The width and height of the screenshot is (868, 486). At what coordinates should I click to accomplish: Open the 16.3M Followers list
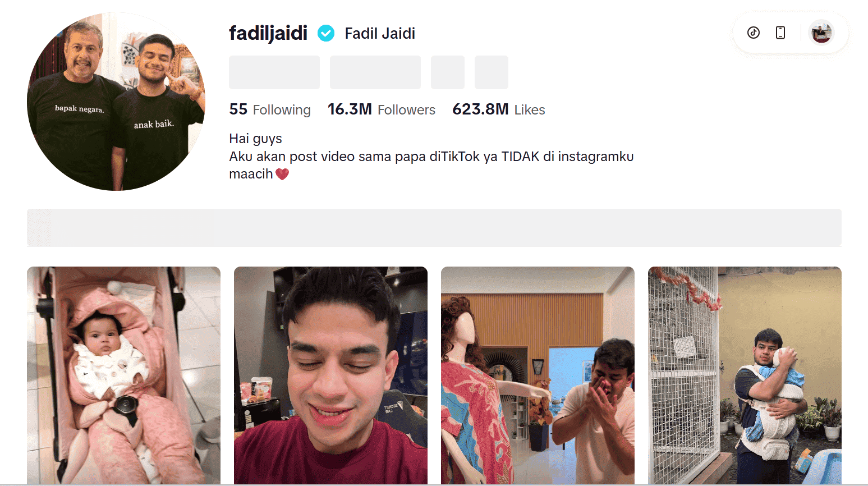point(382,109)
